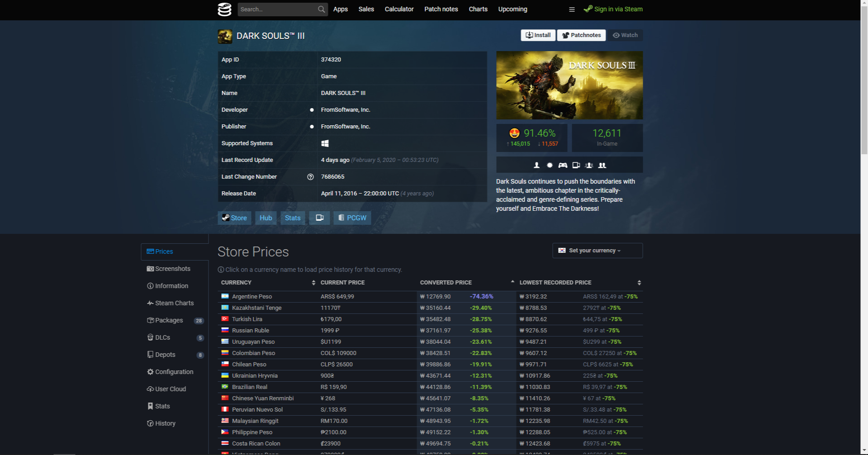The image size is (868, 455).
Task: Click the cog-shaped icon next to the single-player icon
Action: click(x=550, y=165)
